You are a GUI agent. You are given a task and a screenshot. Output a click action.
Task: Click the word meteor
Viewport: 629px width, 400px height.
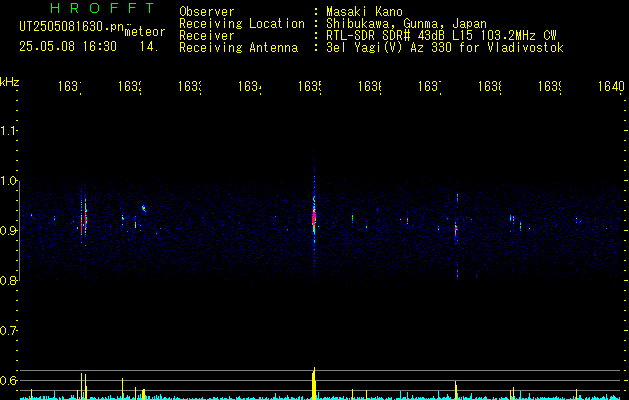coord(145,32)
